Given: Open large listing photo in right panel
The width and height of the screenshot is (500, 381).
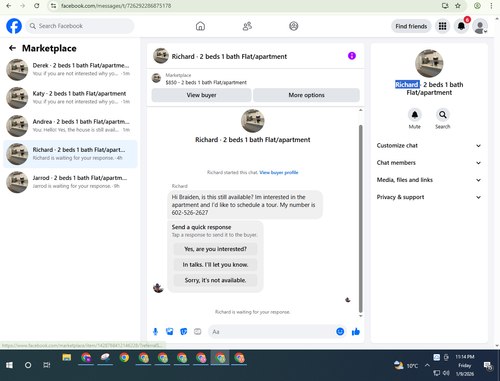Looking at the screenshot, I should tap(429, 63).
